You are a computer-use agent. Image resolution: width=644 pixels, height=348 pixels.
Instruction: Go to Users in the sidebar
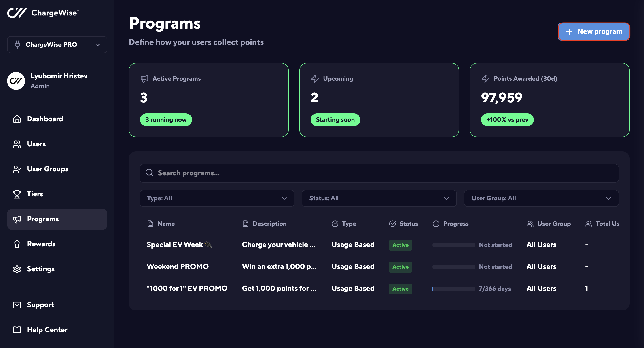36,144
